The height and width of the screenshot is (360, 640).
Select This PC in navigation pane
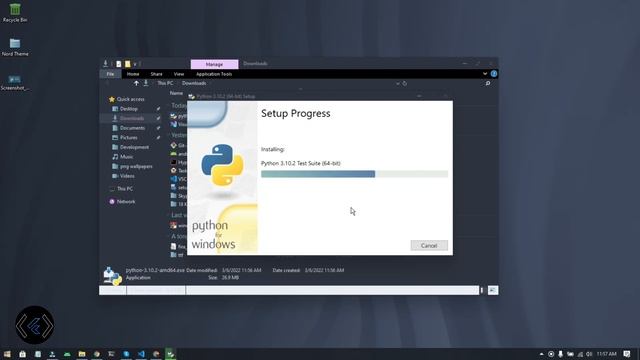pos(121,189)
